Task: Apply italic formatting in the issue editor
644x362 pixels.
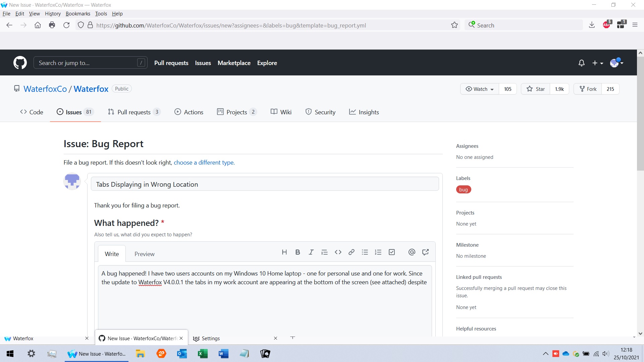Action: (311, 252)
